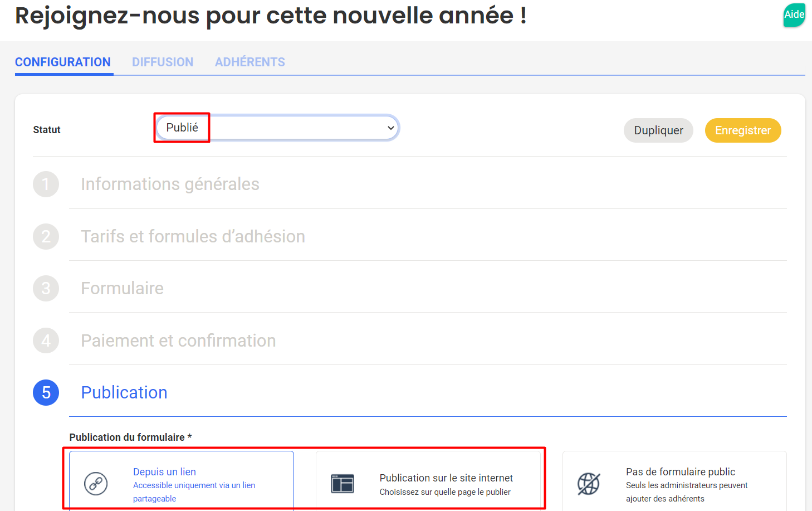This screenshot has width=812, height=511.
Task: Click the Dupliquer button
Action: [x=658, y=130]
